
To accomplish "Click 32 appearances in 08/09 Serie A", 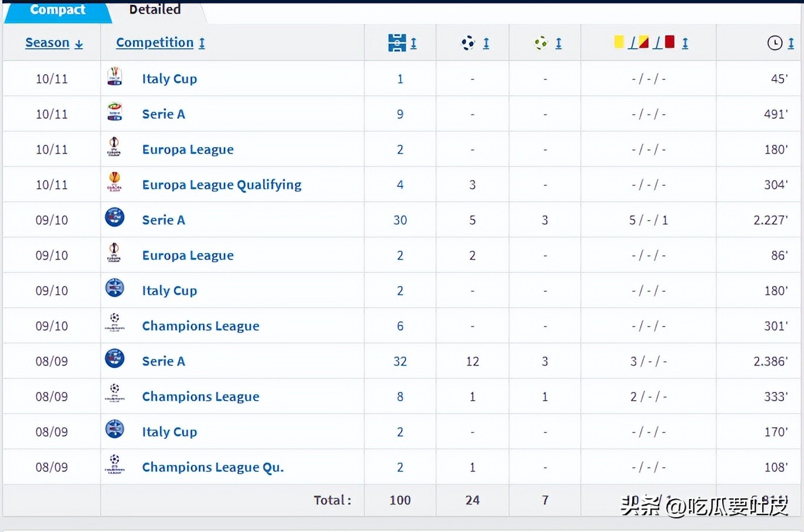I will 400,361.
